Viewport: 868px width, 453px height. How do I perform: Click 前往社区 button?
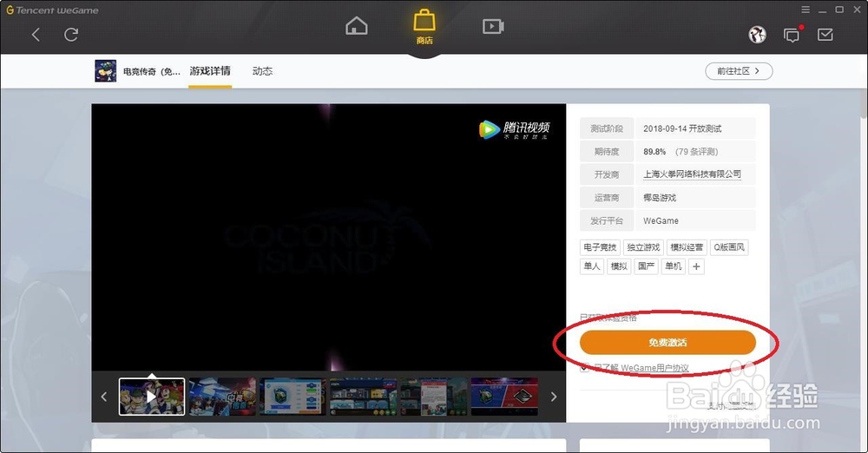[739, 71]
